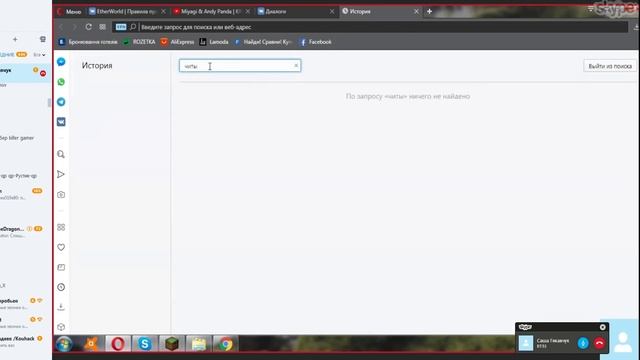Screen dimensions: 640x360
Task: Open Найди! Сравни! bookmark
Action: coord(263,42)
